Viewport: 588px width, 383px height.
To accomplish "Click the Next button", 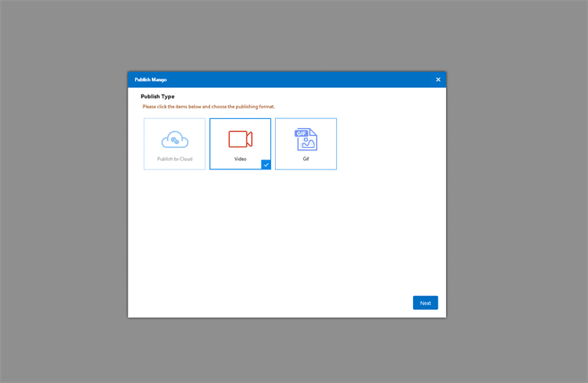I will pyautogui.click(x=425, y=303).
